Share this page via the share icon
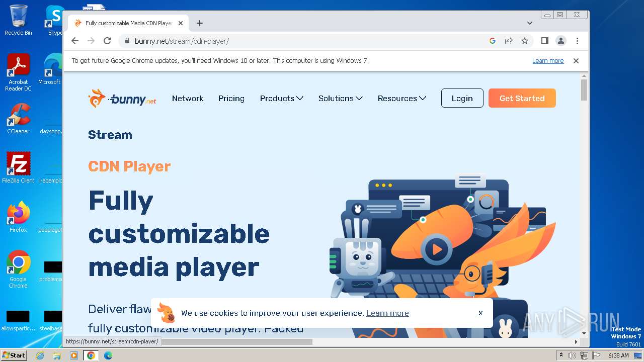This screenshot has width=644, height=362. pos(509,41)
